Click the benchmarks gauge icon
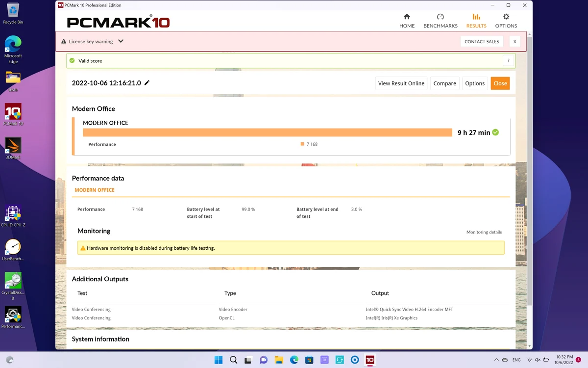Viewport: 588px width, 368px height. pyautogui.click(x=441, y=17)
